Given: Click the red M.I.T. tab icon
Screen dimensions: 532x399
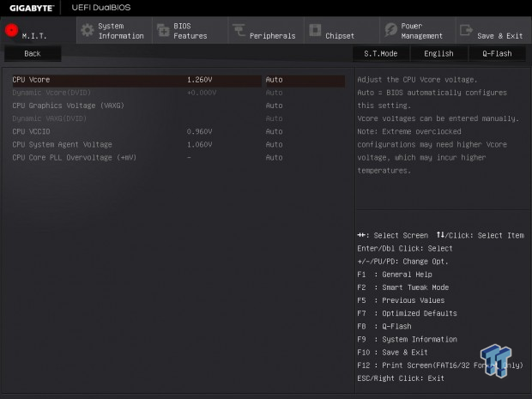Looking at the screenshot, I should pos(11,30).
